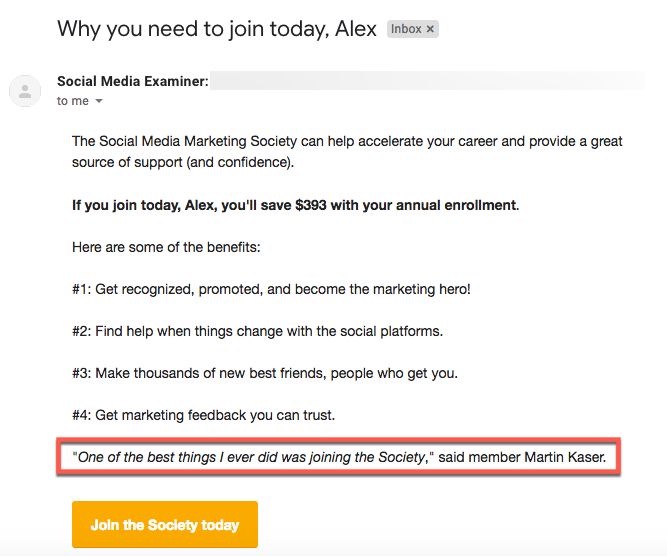Click the 'Social Media Marketing Society can help' sentence
The height and width of the screenshot is (556, 667).
pyautogui.click(x=347, y=141)
